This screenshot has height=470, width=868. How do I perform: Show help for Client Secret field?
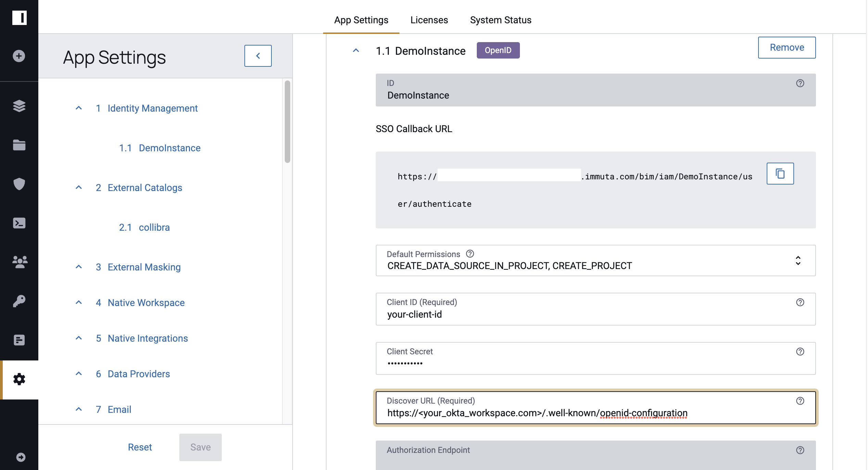(800, 352)
